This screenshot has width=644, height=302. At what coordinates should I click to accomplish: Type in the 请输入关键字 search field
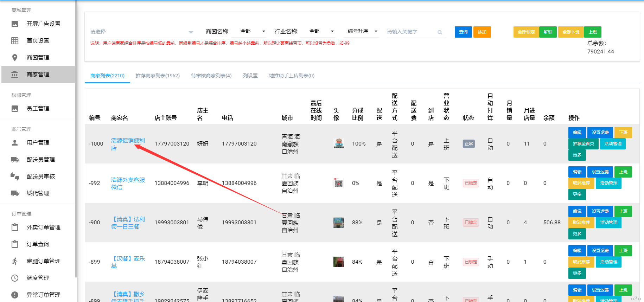tap(411, 32)
